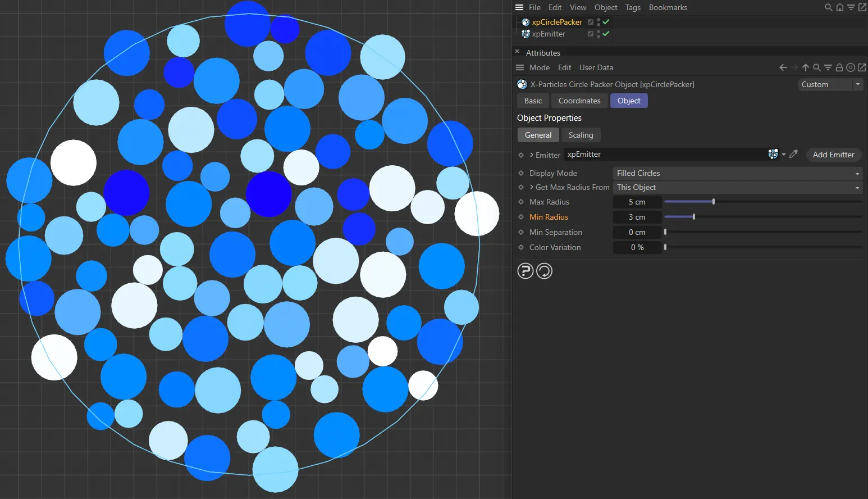Click the filter icon in Attributes header

(x=828, y=67)
